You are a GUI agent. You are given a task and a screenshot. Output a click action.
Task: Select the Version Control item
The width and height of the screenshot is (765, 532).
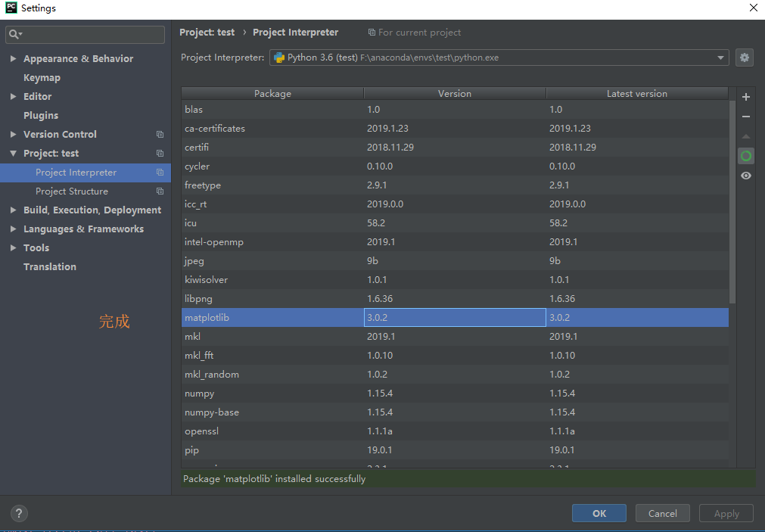(x=60, y=134)
